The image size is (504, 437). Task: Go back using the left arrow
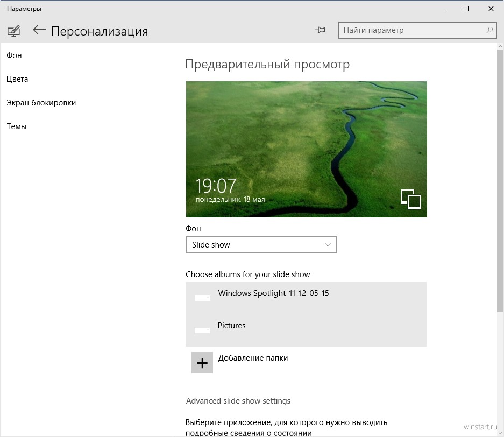tap(39, 30)
